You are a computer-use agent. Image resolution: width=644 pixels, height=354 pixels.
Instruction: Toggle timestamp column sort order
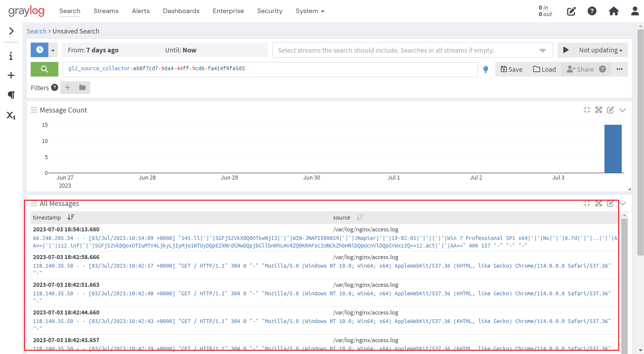(x=71, y=217)
